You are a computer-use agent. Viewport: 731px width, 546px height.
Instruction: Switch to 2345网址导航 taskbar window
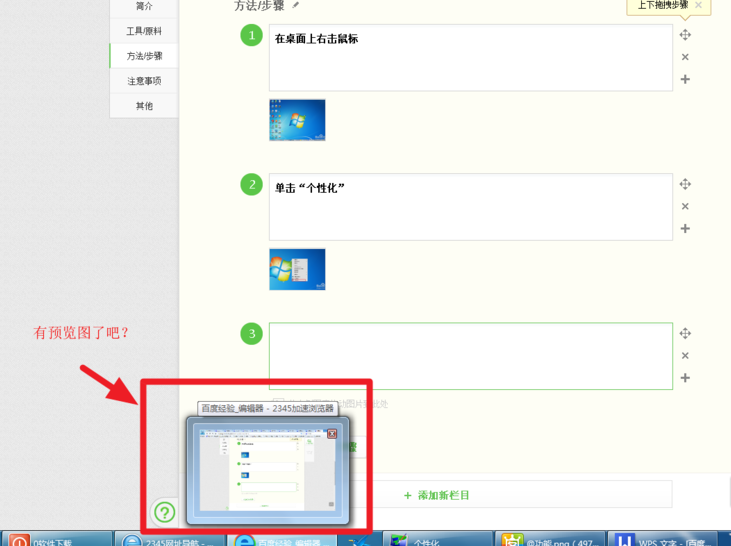click(x=170, y=539)
